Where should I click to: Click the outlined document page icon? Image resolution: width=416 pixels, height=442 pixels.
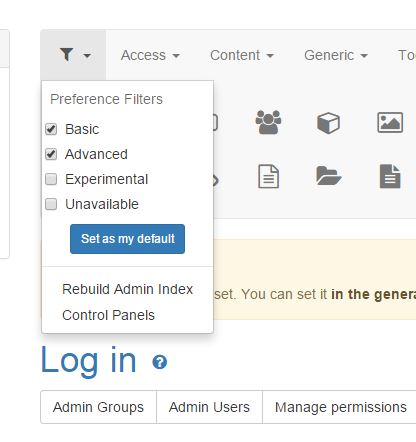(269, 176)
